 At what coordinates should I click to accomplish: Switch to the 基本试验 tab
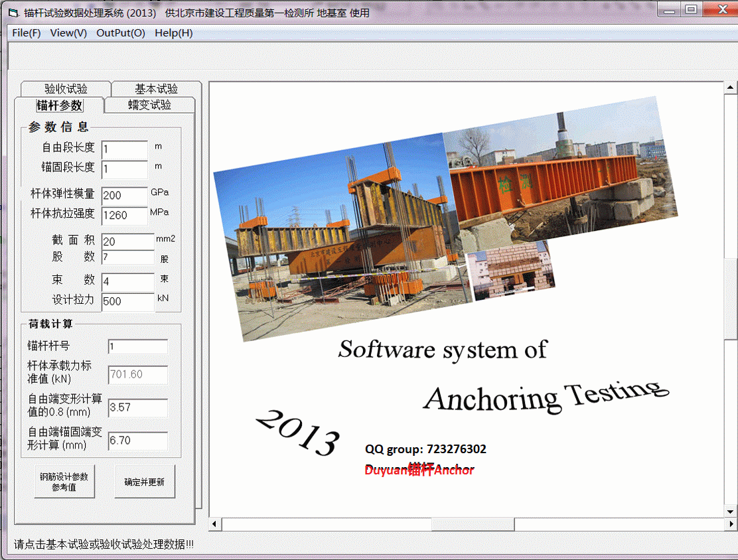156,89
